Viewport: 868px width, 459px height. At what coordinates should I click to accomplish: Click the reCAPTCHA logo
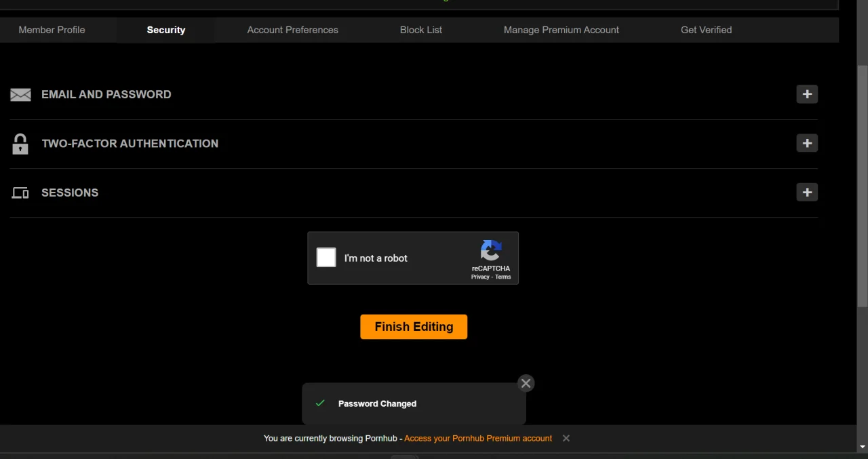click(x=491, y=250)
